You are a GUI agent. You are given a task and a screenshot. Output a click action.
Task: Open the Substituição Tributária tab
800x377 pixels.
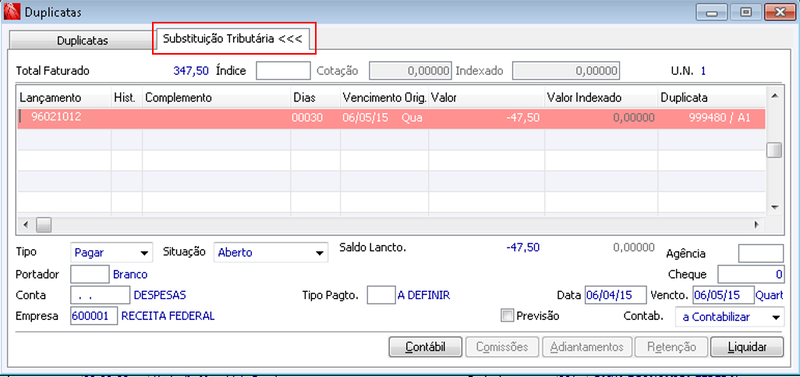tap(233, 39)
